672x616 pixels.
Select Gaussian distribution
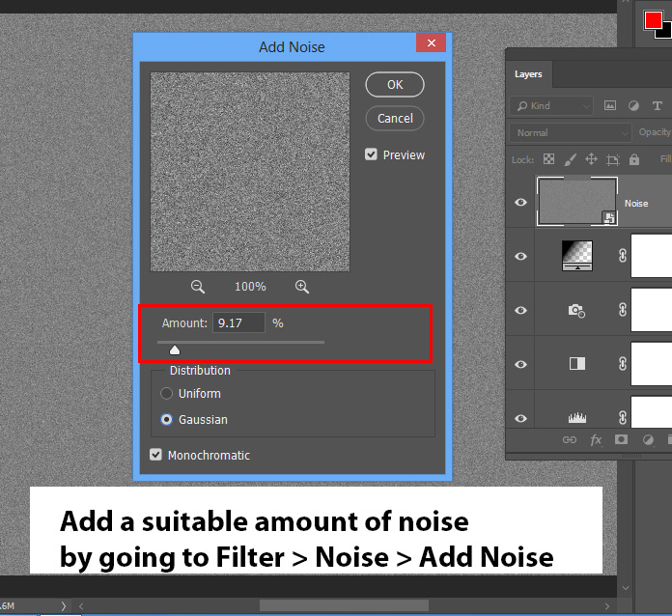(166, 419)
